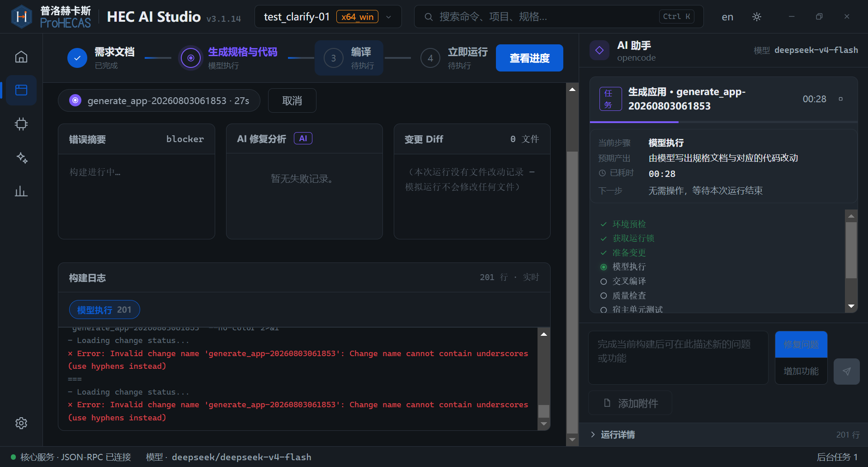Open settings gear in sidebar
The width and height of the screenshot is (868, 467).
(21, 423)
